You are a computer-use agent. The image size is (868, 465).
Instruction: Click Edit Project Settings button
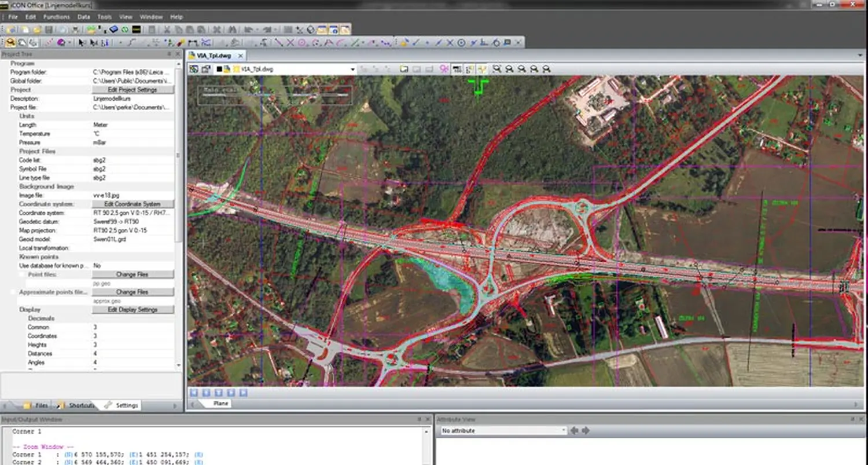[133, 90]
